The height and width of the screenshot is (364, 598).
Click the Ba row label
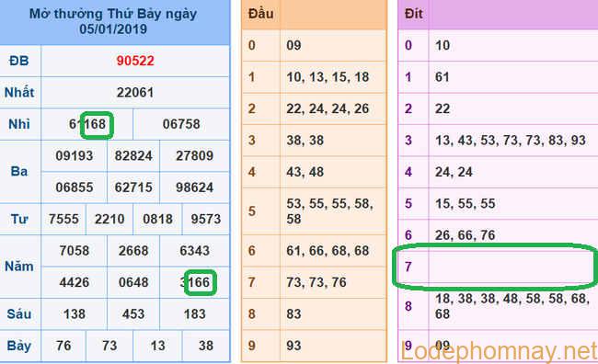(19, 172)
